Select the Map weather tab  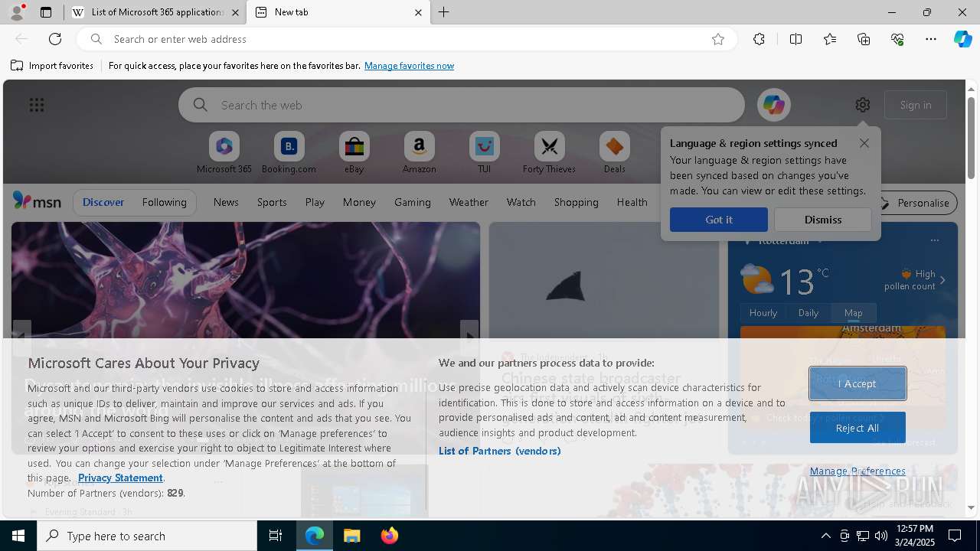coord(853,312)
